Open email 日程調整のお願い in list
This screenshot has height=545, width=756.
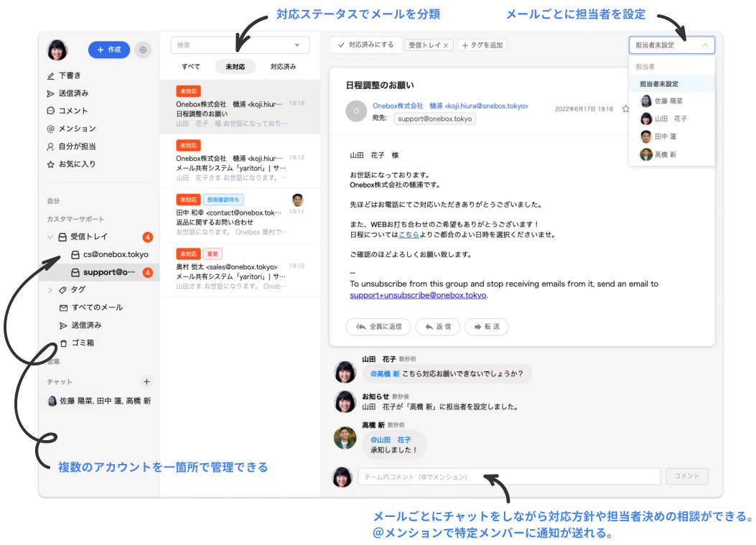tap(240, 106)
